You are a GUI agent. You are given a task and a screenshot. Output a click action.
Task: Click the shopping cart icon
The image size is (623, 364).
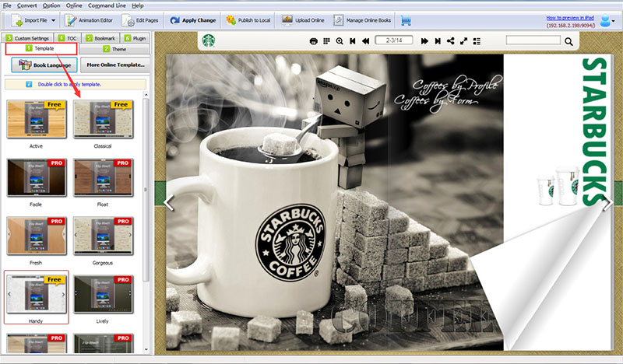click(406, 20)
